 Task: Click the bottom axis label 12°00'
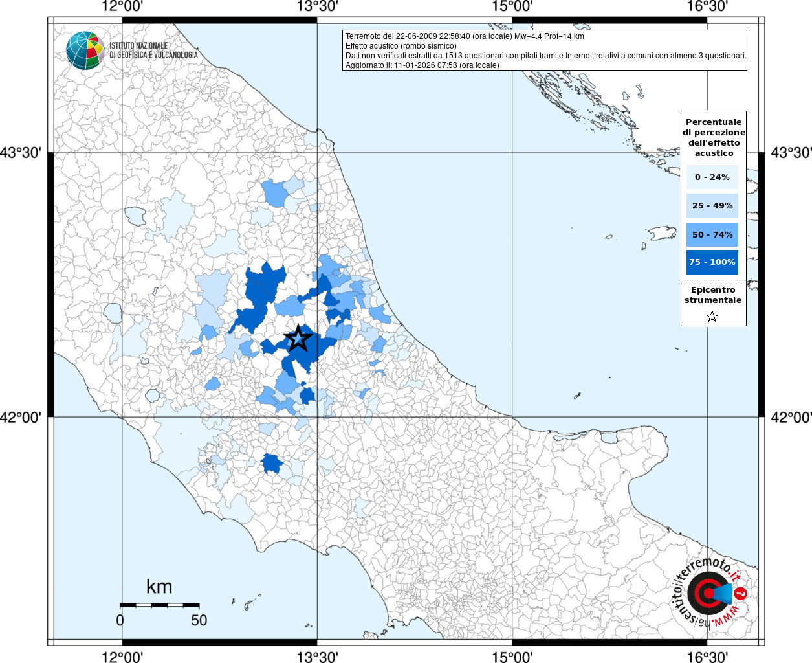[x=122, y=657]
